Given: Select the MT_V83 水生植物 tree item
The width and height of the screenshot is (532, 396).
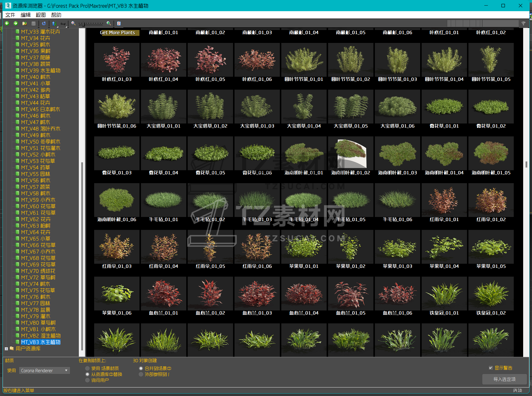Looking at the screenshot, I should point(41,342).
